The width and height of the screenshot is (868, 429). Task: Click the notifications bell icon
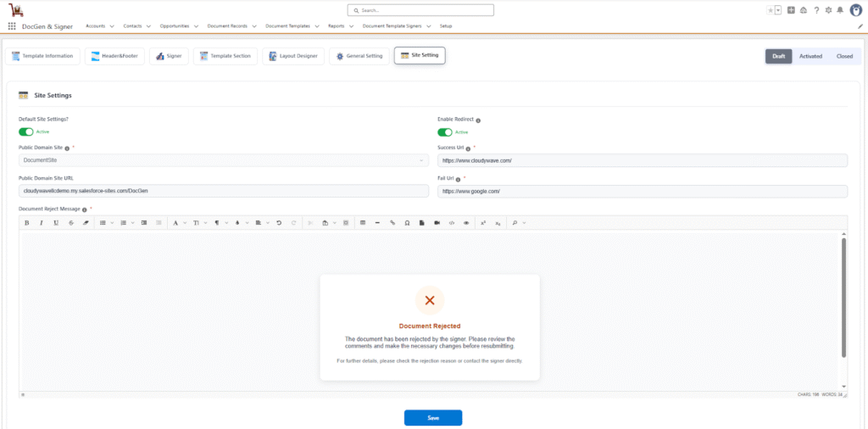point(840,10)
